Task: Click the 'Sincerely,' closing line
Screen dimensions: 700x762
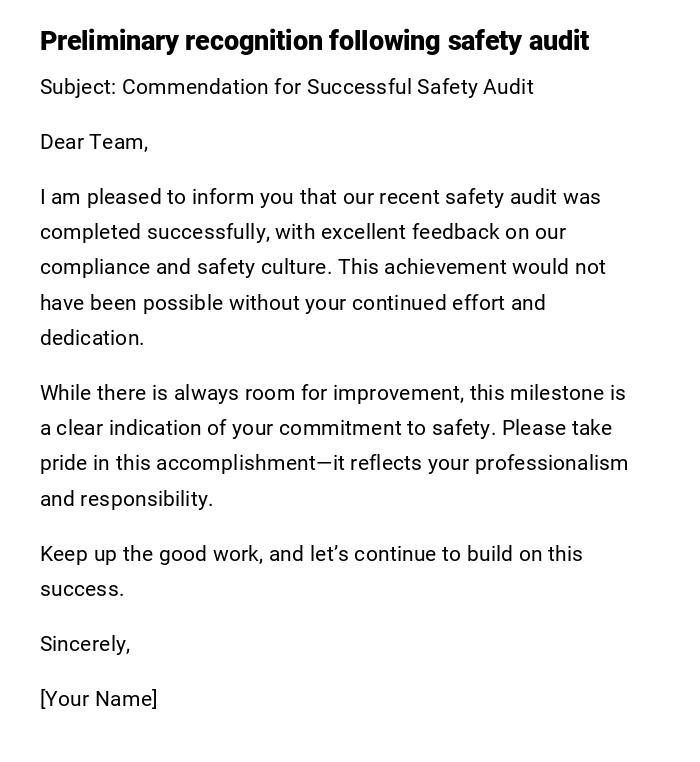Action: [85, 644]
